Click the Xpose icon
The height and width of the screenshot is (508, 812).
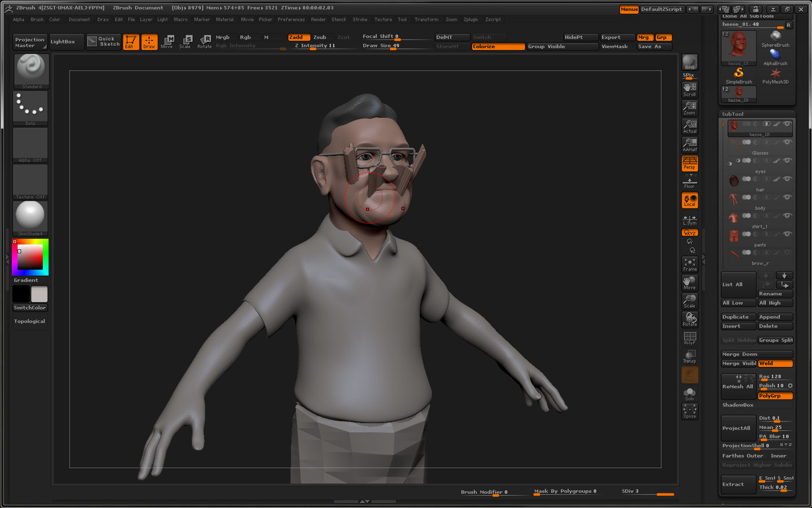click(689, 411)
